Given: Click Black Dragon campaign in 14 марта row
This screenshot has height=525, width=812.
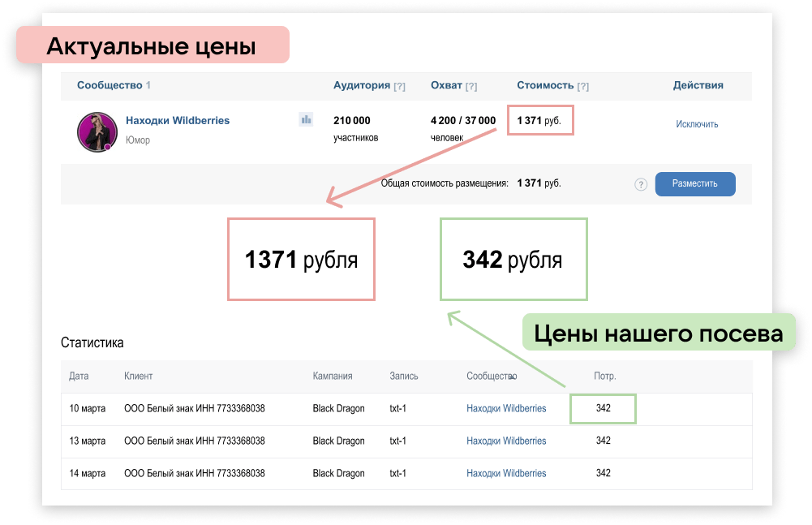Looking at the screenshot, I should [x=339, y=473].
